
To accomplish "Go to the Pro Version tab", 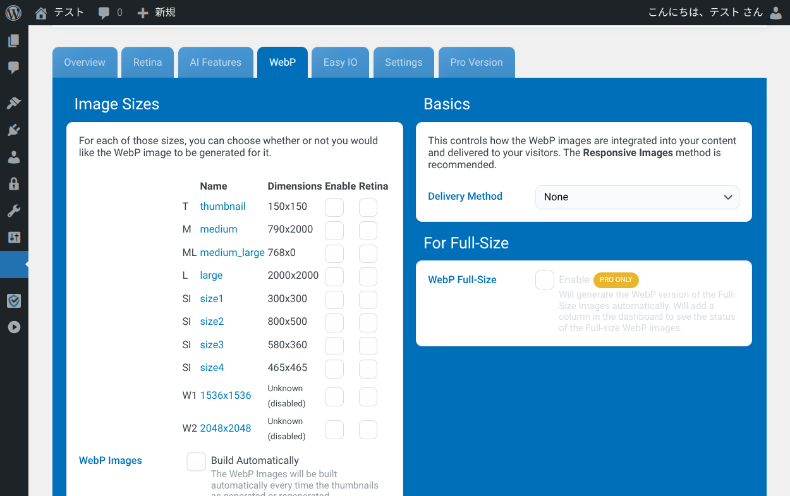I will pos(476,62).
